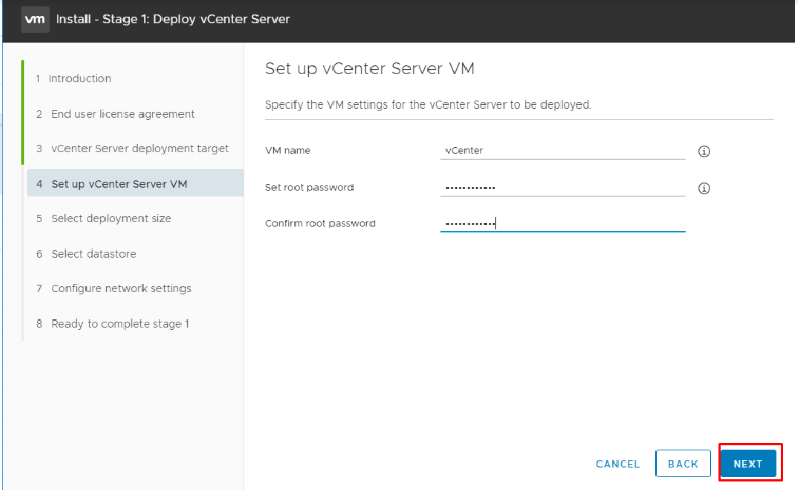Click the VMware vm logo icon
800x500 pixels.
[x=35, y=19]
